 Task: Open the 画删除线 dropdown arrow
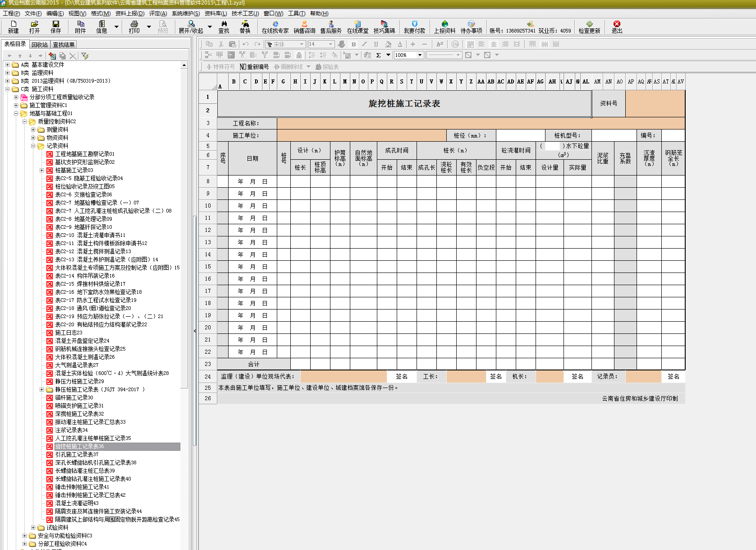pos(308,67)
